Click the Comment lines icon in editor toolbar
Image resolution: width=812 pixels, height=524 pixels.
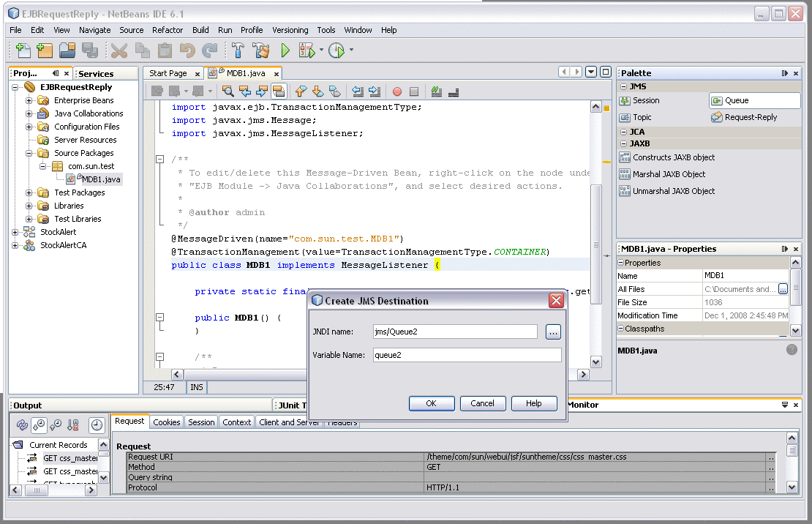coord(437,91)
